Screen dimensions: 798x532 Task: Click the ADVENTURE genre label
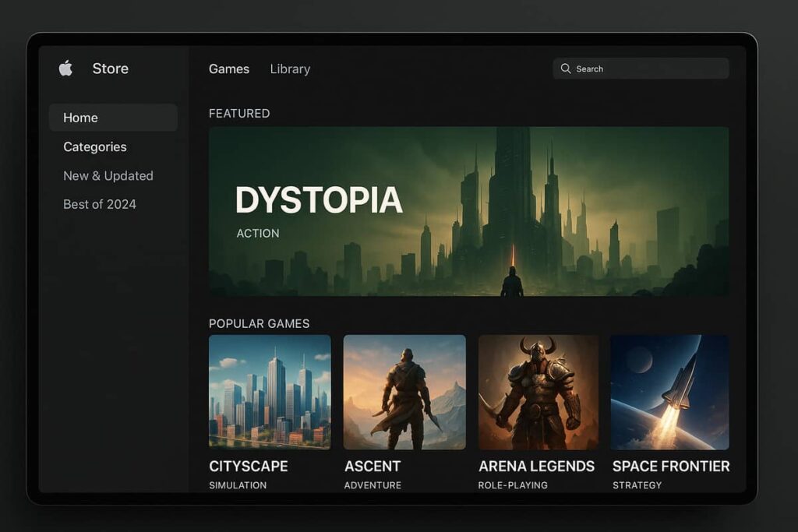coord(373,485)
